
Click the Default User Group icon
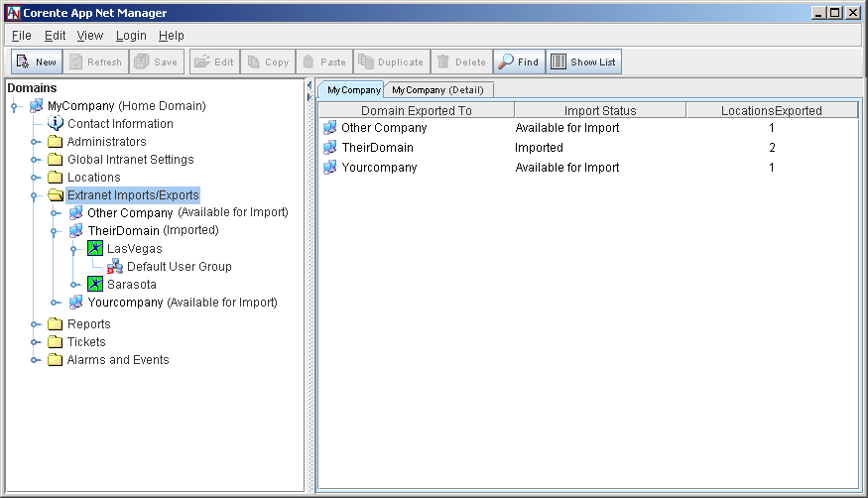[115, 266]
